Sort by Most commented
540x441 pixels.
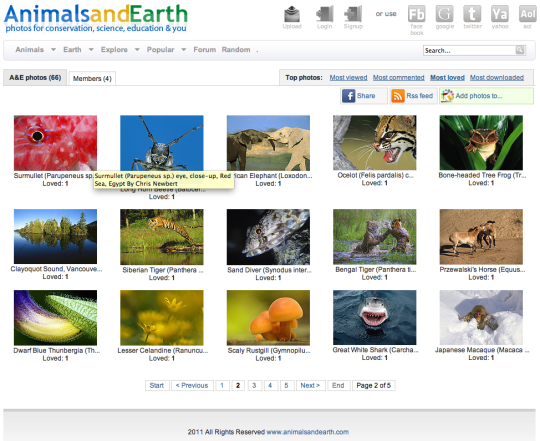tap(398, 77)
